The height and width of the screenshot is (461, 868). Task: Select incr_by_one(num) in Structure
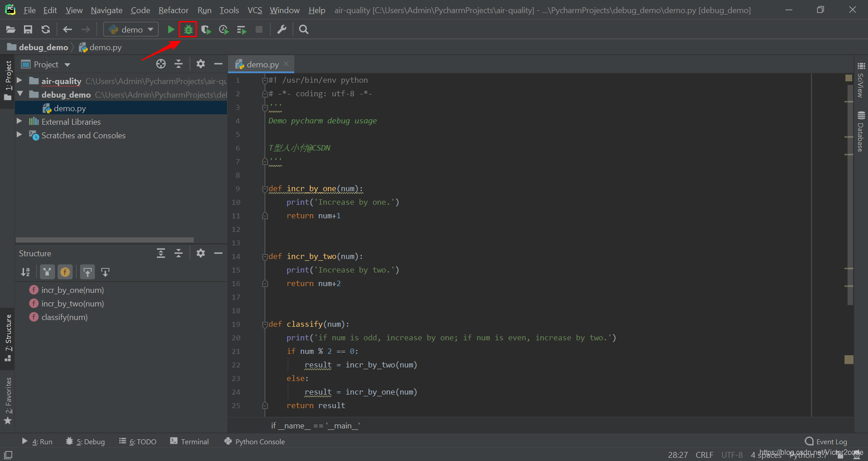(72, 290)
